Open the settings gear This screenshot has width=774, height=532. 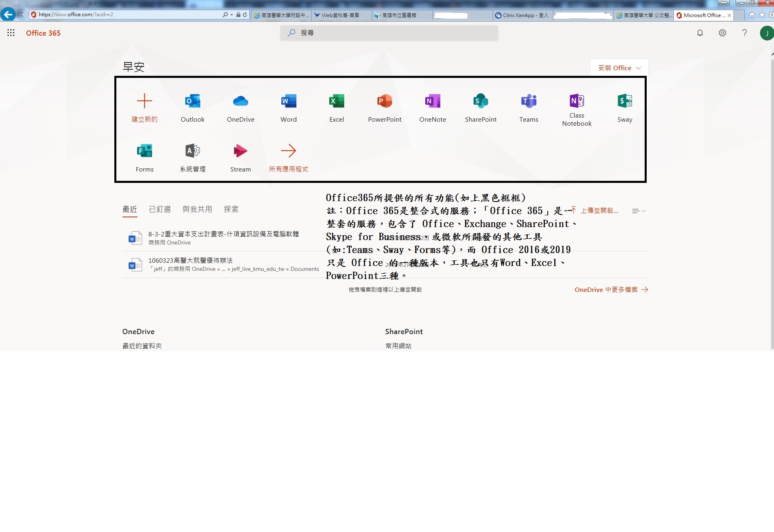(x=723, y=33)
